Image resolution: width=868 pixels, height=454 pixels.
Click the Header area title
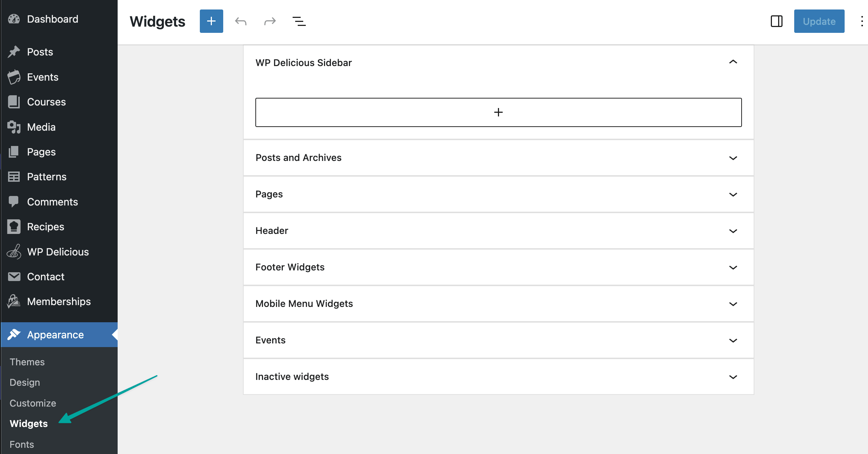coord(272,231)
